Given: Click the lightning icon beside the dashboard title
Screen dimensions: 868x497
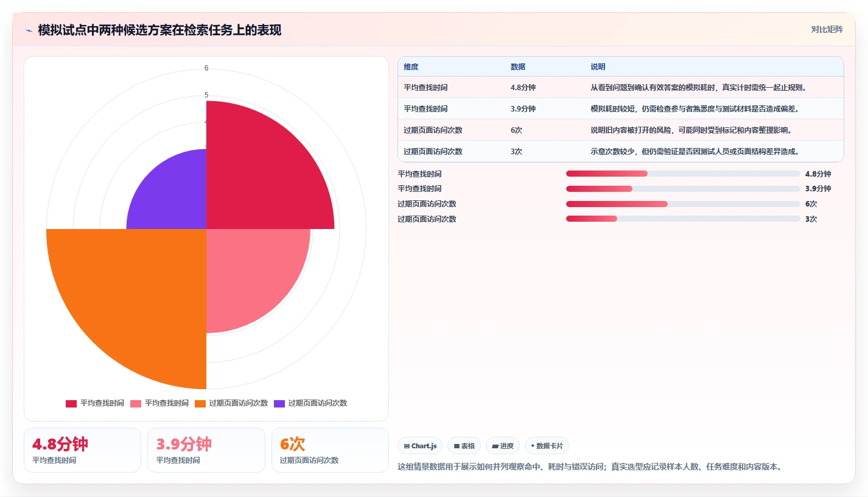Looking at the screenshot, I should 29,30.
